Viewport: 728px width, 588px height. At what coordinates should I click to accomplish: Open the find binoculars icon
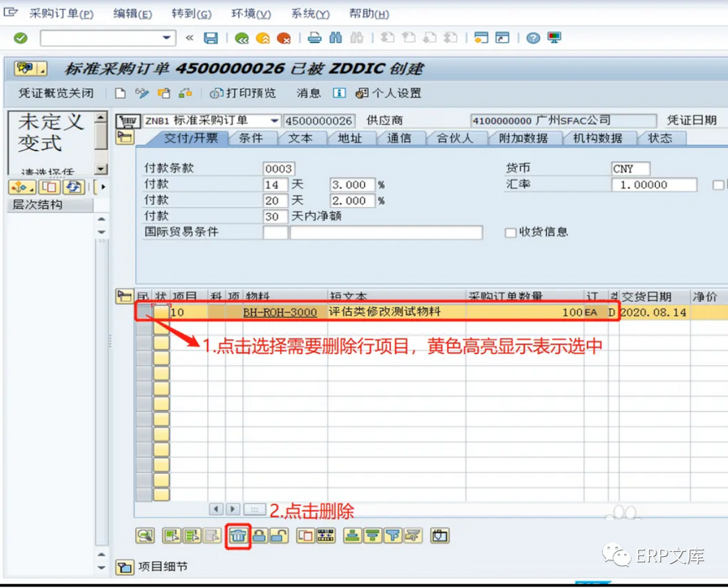click(x=334, y=38)
